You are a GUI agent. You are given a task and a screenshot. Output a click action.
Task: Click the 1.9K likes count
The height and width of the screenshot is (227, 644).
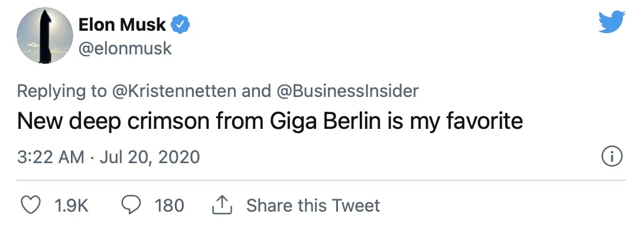point(71,205)
